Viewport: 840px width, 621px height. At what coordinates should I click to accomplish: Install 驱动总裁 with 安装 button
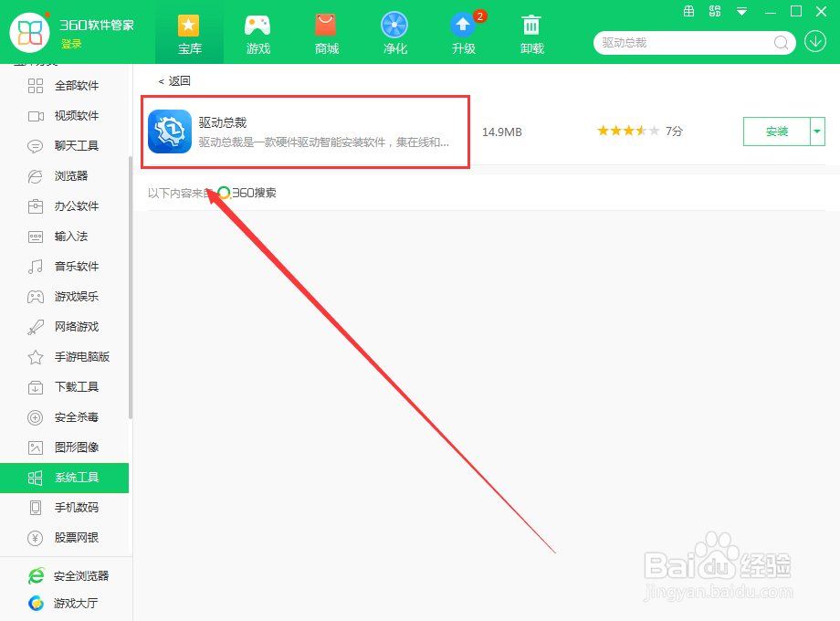click(x=777, y=132)
